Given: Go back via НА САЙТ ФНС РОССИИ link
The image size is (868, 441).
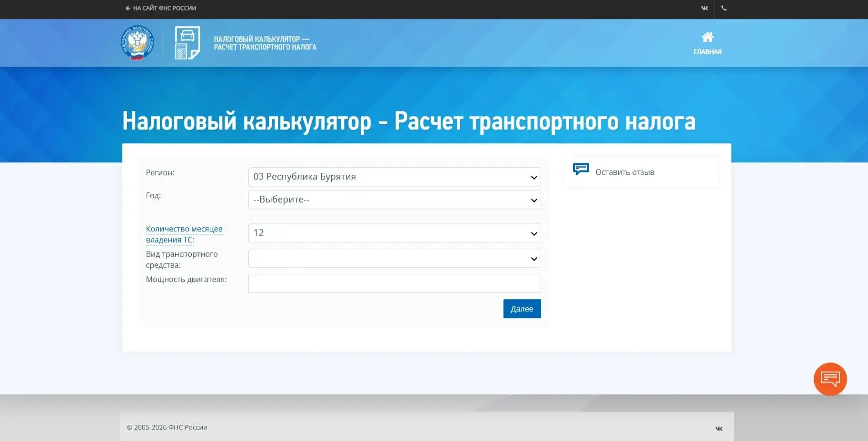Looking at the screenshot, I should click(x=161, y=8).
